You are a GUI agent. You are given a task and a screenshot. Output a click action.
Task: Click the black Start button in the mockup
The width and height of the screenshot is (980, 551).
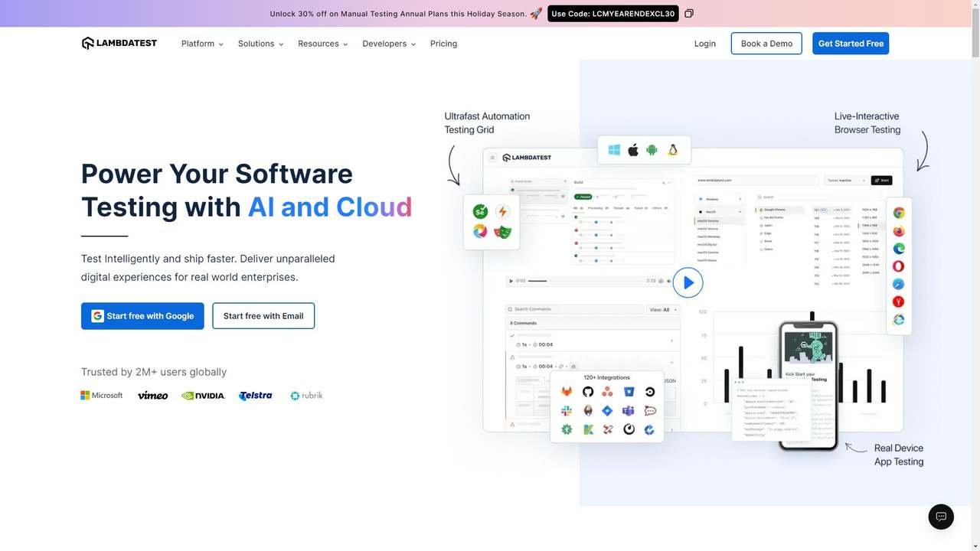click(881, 181)
